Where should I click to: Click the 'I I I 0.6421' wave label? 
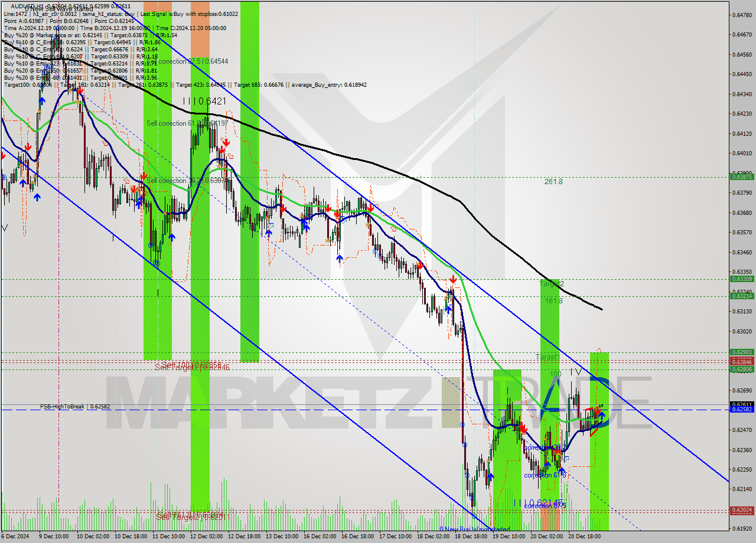pyautogui.click(x=204, y=101)
